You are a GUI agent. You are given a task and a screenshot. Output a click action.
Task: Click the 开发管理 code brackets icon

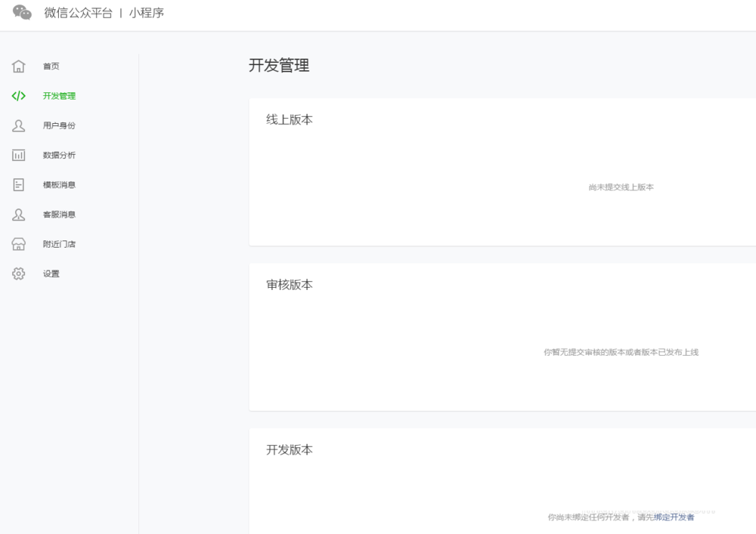[x=18, y=95]
